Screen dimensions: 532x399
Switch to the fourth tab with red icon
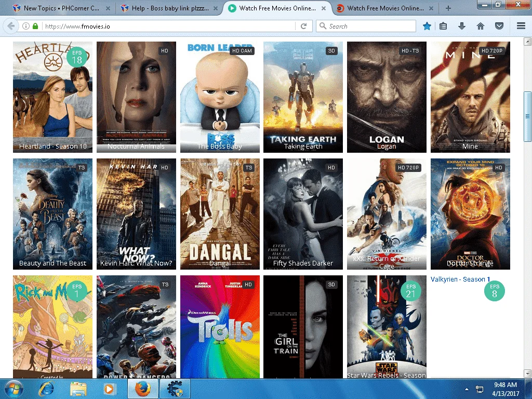(385, 8)
